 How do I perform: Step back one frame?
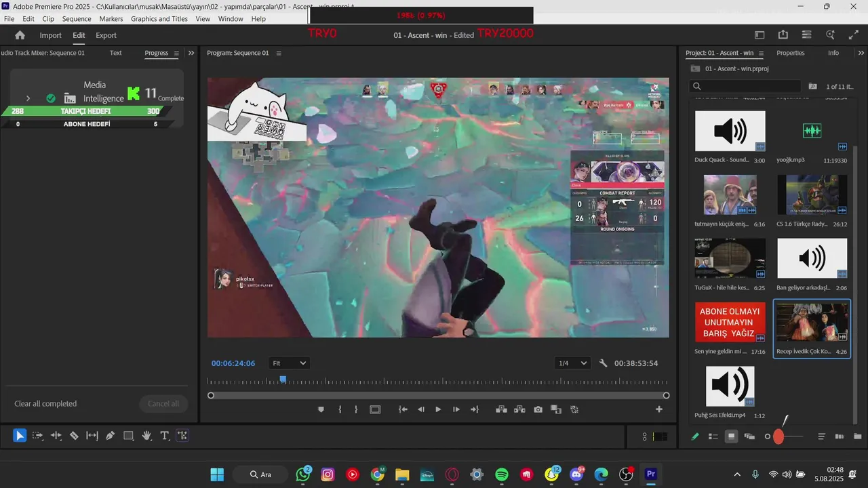[x=420, y=409]
